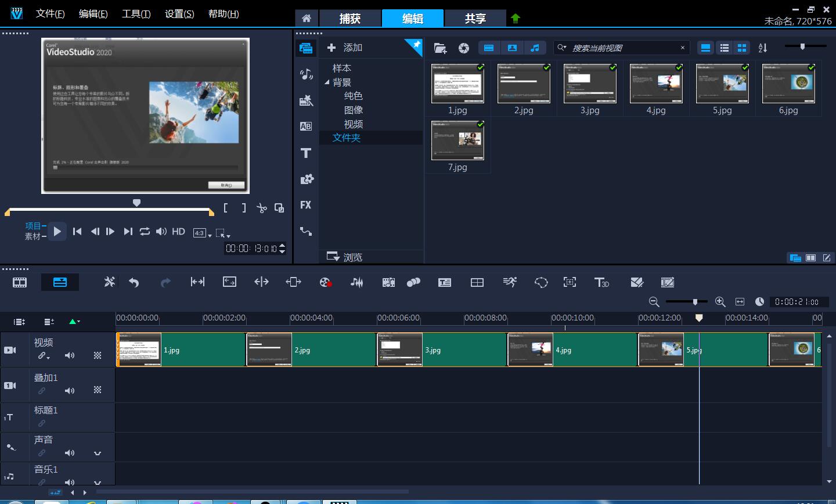Open the 文件(F) menu
This screenshot has width=836, height=504.
coord(50,13)
